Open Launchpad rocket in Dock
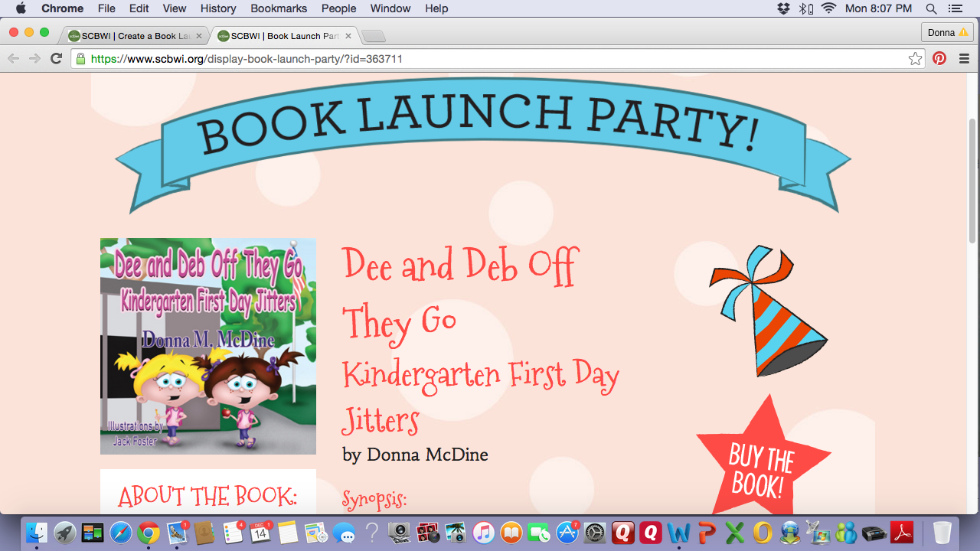Screen dimensions: 980x551 point(64,533)
